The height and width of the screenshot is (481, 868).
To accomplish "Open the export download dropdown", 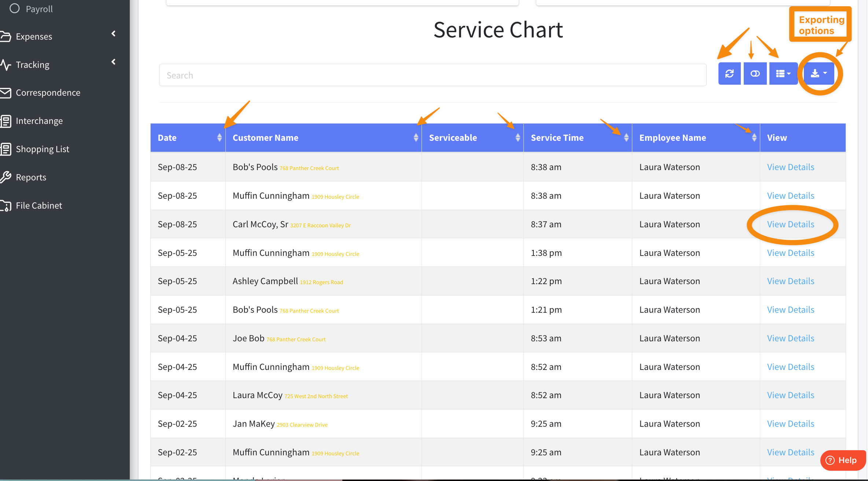I will pyautogui.click(x=819, y=74).
